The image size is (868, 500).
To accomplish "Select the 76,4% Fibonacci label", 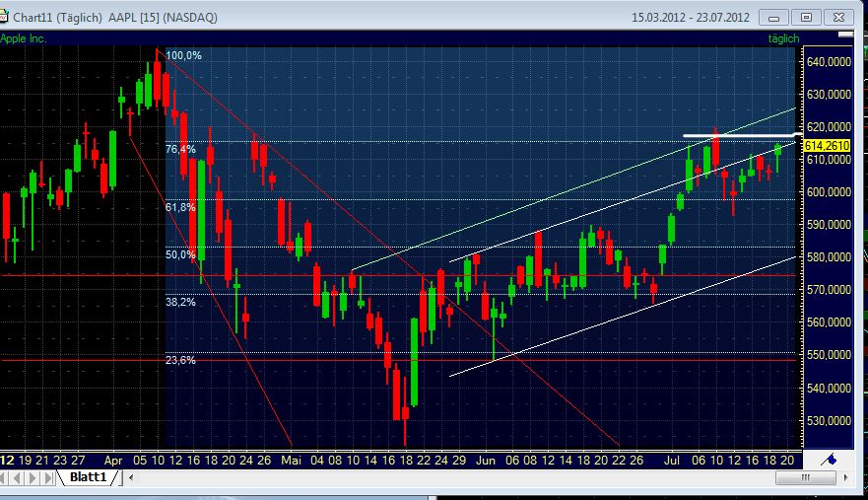I will pyautogui.click(x=180, y=149).
